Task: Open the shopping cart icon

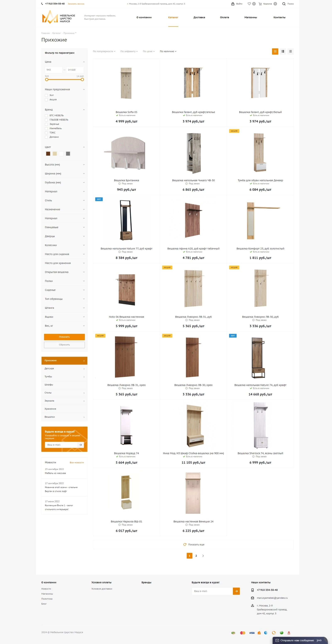Action: pos(260,4)
